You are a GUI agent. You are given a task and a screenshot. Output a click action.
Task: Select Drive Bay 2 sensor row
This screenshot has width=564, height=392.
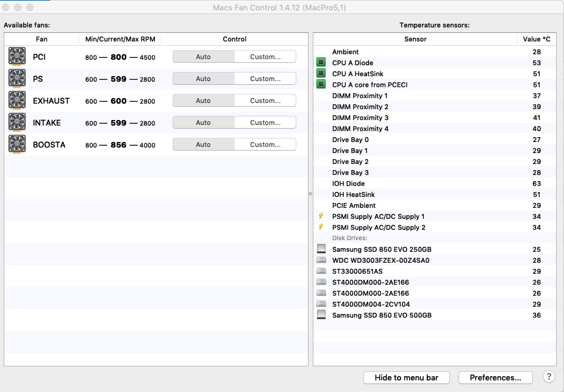point(435,162)
